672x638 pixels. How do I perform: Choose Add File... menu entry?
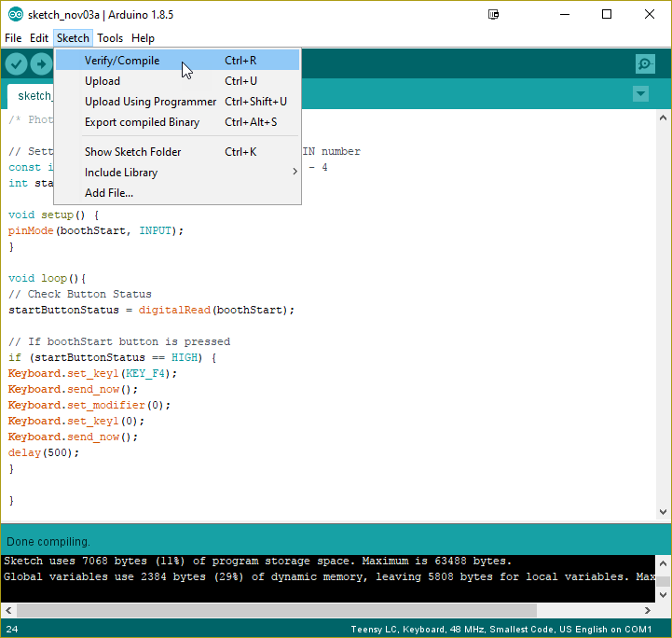point(177,193)
